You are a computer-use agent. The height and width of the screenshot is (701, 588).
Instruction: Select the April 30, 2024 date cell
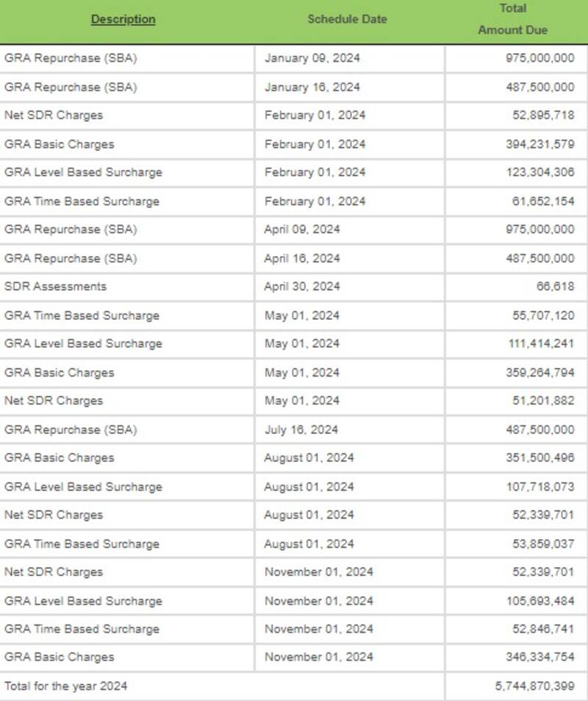[302, 286]
